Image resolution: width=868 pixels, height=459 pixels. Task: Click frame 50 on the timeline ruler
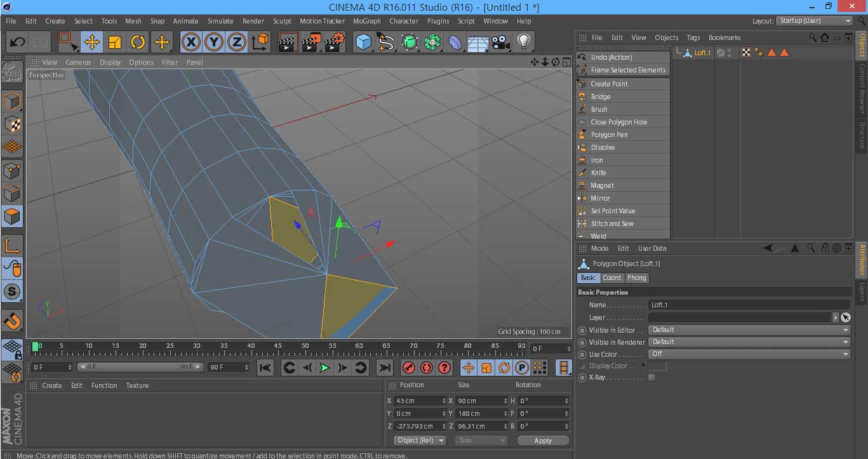(x=305, y=347)
